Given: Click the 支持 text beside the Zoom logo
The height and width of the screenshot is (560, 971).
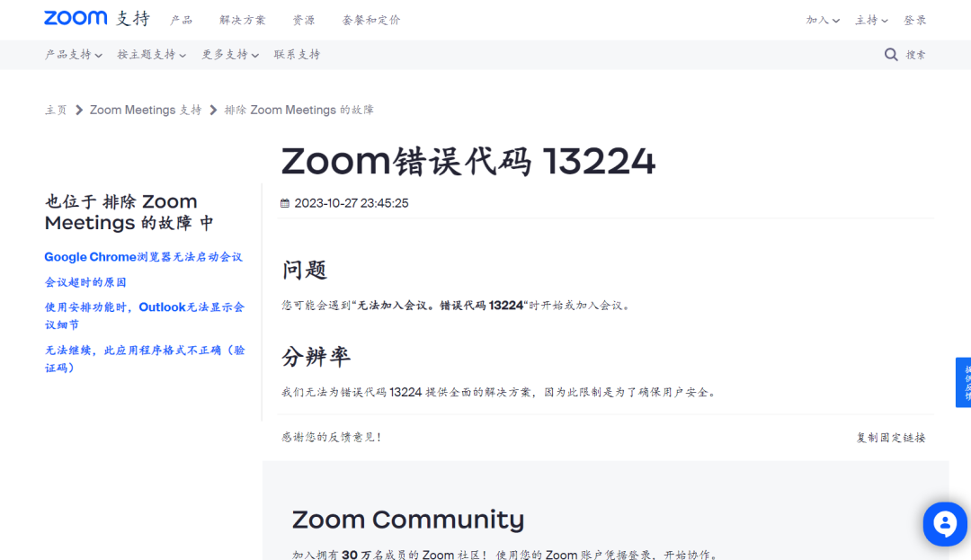Looking at the screenshot, I should [x=133, y=19].
